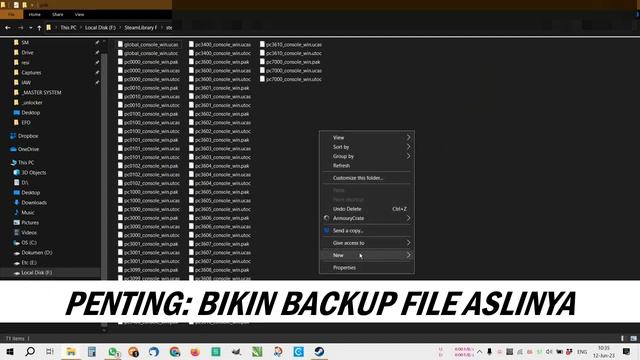This screenshot has height=360, width=640.
Task: Expand the chevron after Local Disk (F:) in breadcrumb
Action: click(120, 28)
